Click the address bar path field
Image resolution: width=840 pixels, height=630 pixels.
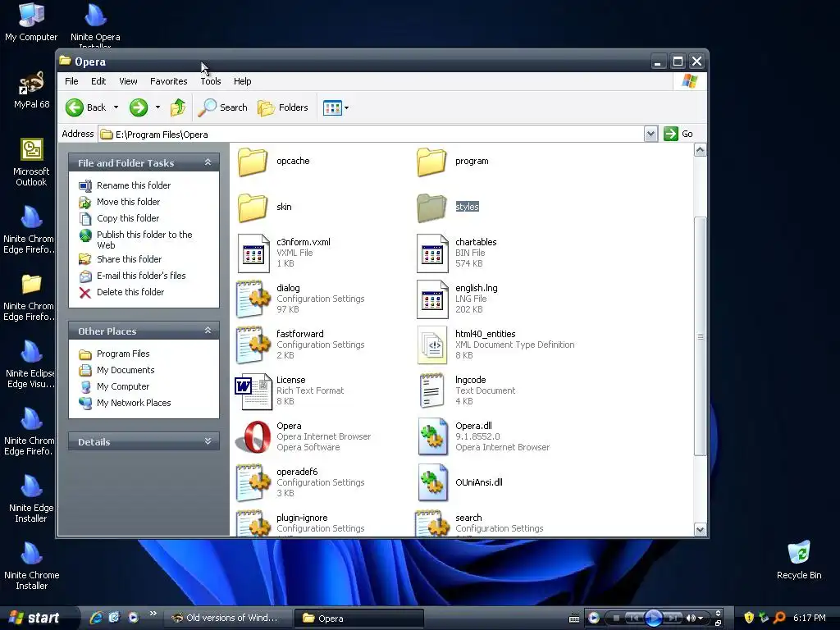(x=372, y=134)
